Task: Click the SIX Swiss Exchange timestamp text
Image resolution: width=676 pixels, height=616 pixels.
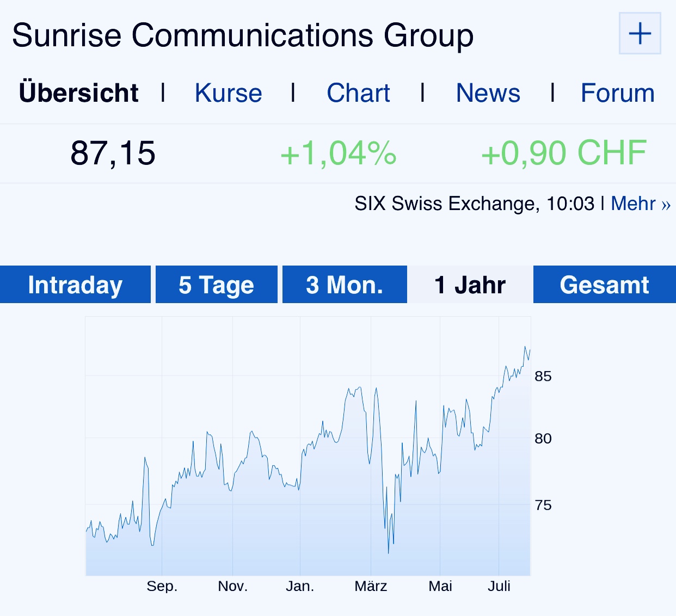Action: [x=474, y=204]
